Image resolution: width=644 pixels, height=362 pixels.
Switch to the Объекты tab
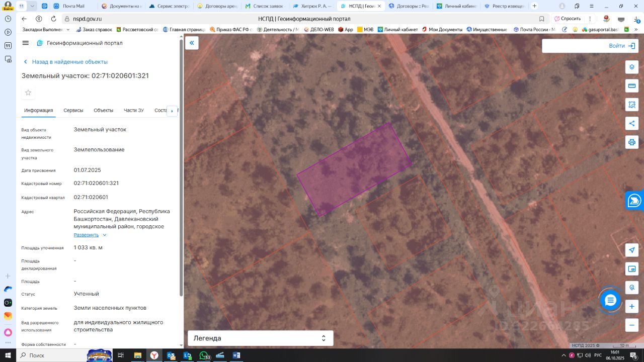104,111
